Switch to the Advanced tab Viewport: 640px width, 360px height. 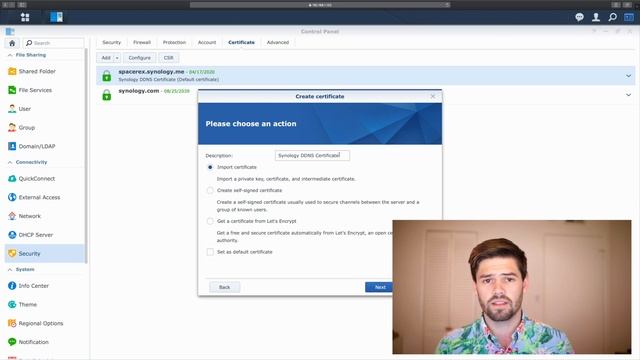point(278,42)
